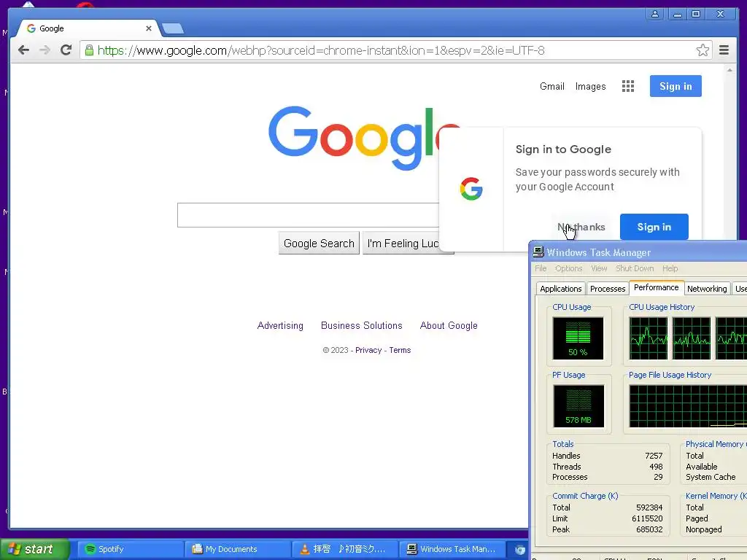Open the Google apps grid
The image size is (747, 560).
click(x=628, y=86)
